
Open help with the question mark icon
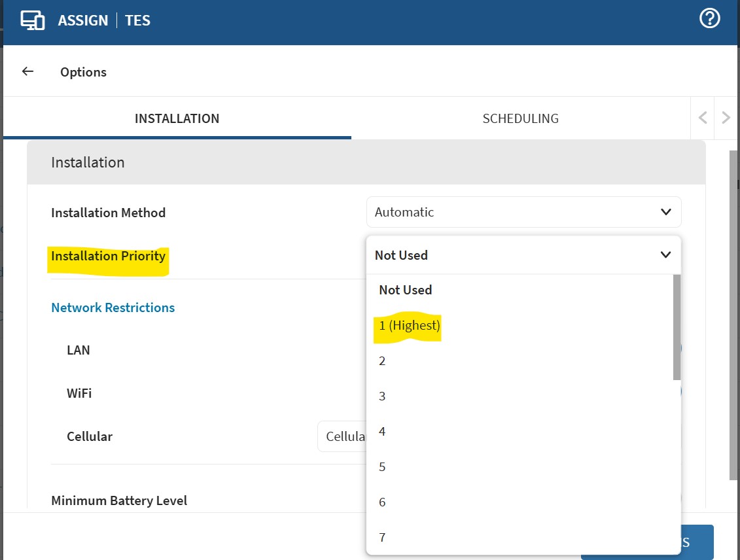(x=709, y=19)
